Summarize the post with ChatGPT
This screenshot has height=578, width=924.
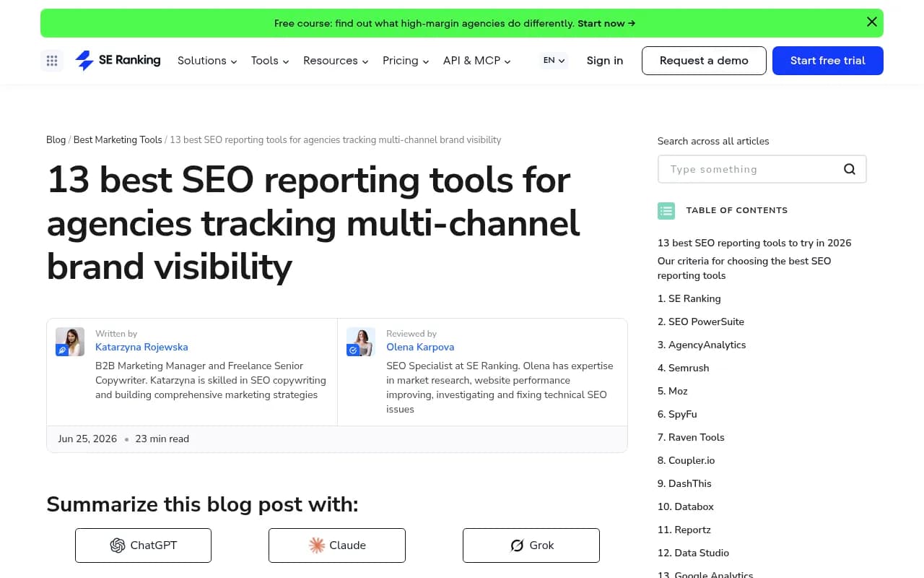(143, 545)
